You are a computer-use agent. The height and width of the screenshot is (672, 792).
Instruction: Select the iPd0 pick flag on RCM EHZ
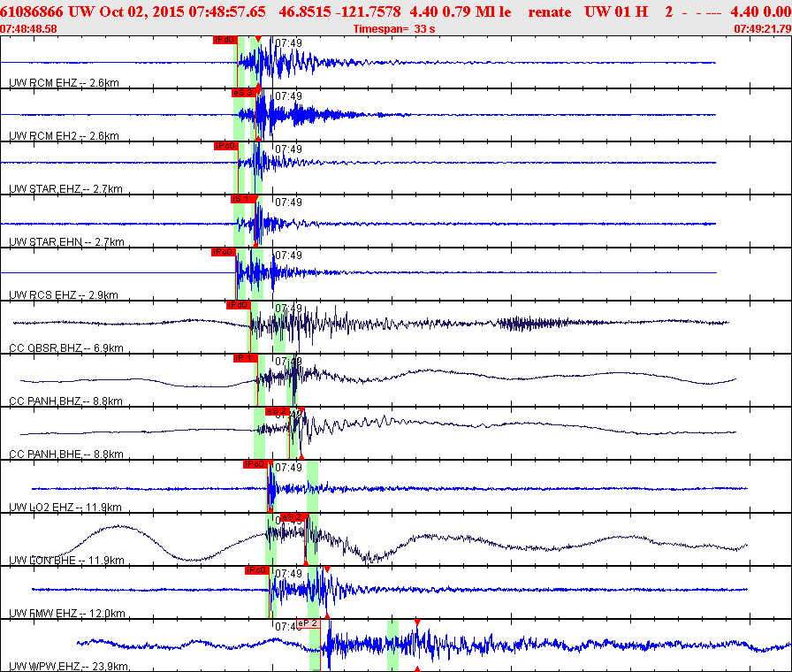click(x=225, y=40)
